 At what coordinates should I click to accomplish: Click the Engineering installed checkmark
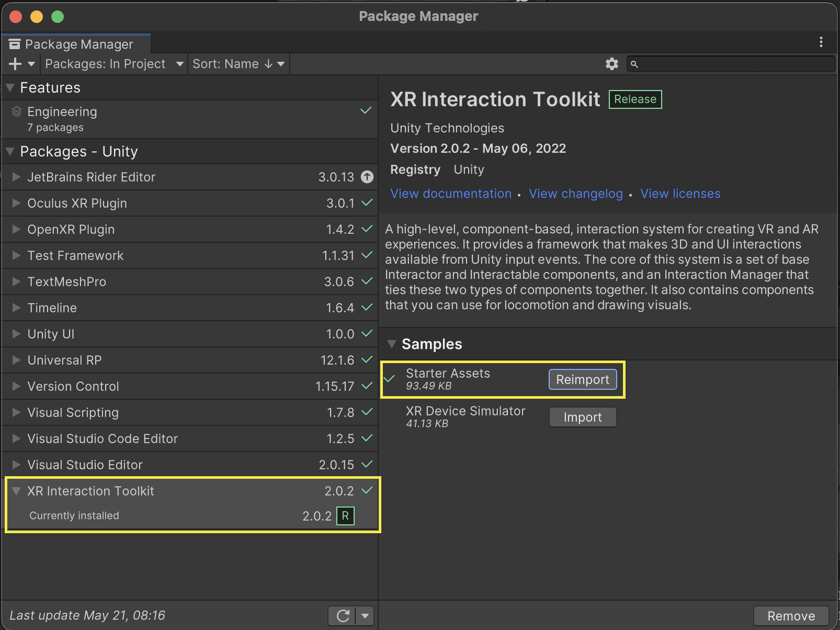tap(366, 110)
